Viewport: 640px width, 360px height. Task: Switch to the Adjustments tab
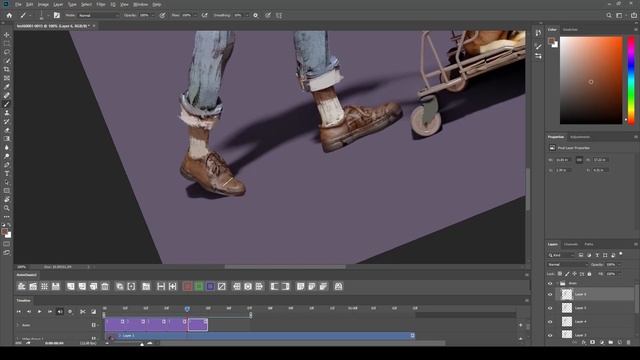point(580,137)
